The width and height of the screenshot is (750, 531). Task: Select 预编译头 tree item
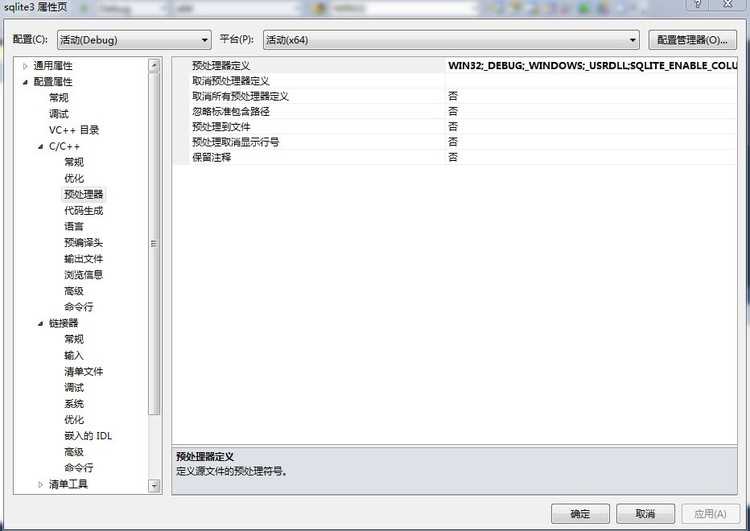[x=84, y=243]
